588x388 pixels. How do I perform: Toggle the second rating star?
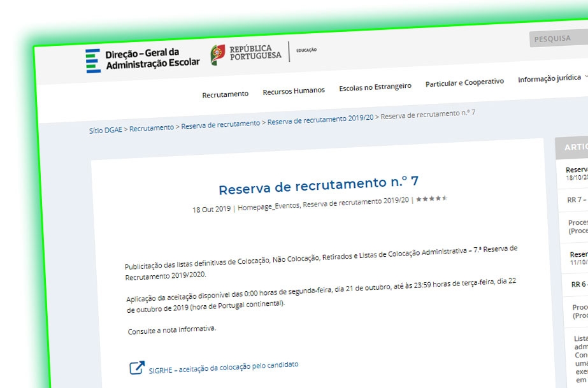point(426,199)
